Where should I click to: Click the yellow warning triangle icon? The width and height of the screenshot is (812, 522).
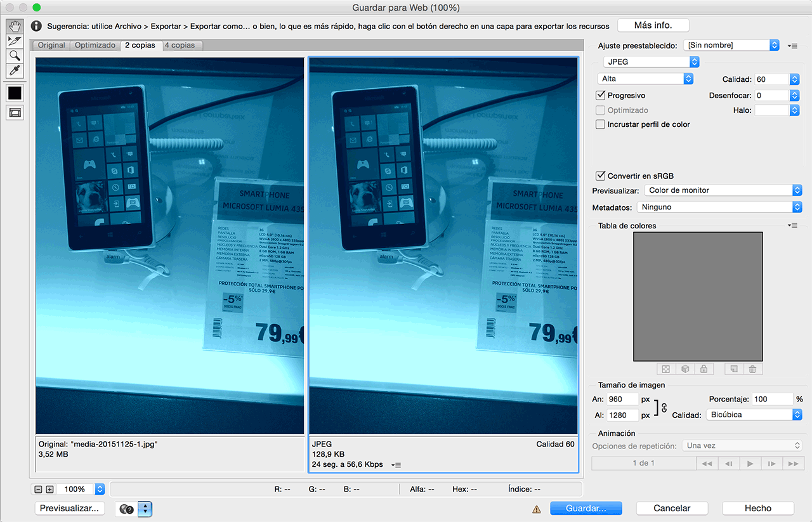coord(537,509)
